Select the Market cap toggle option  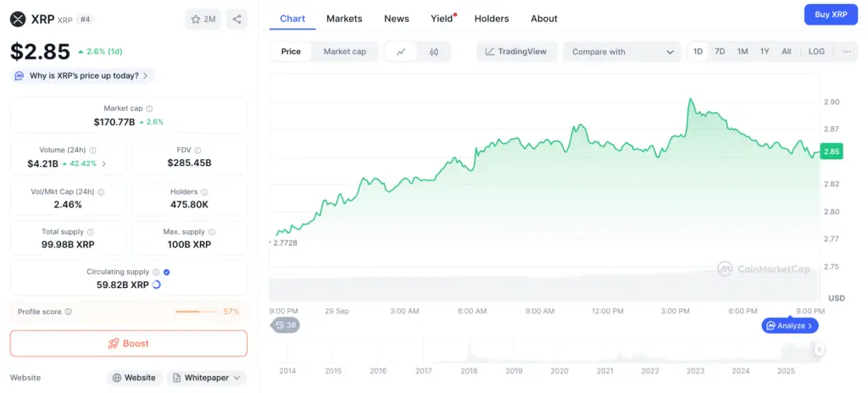click(344, 52)
